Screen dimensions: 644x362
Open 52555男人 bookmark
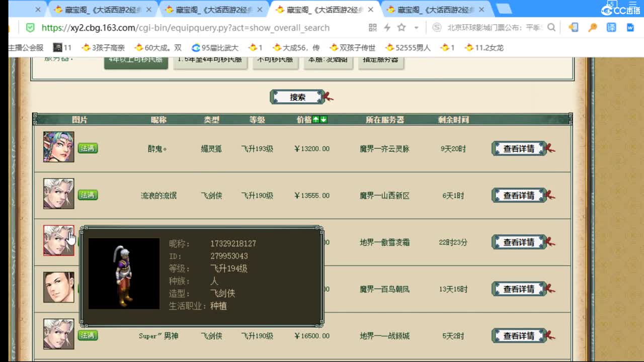point(408,48)
